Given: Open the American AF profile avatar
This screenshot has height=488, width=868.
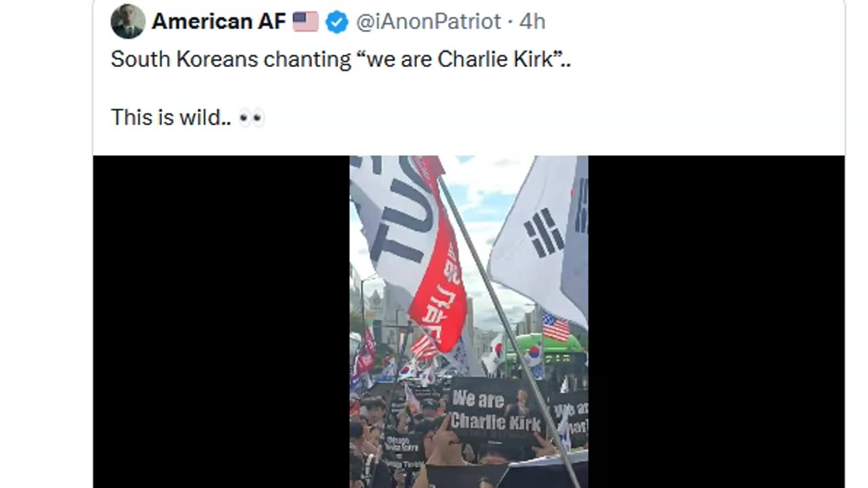Looking at the screenshot, I should 127,21.
